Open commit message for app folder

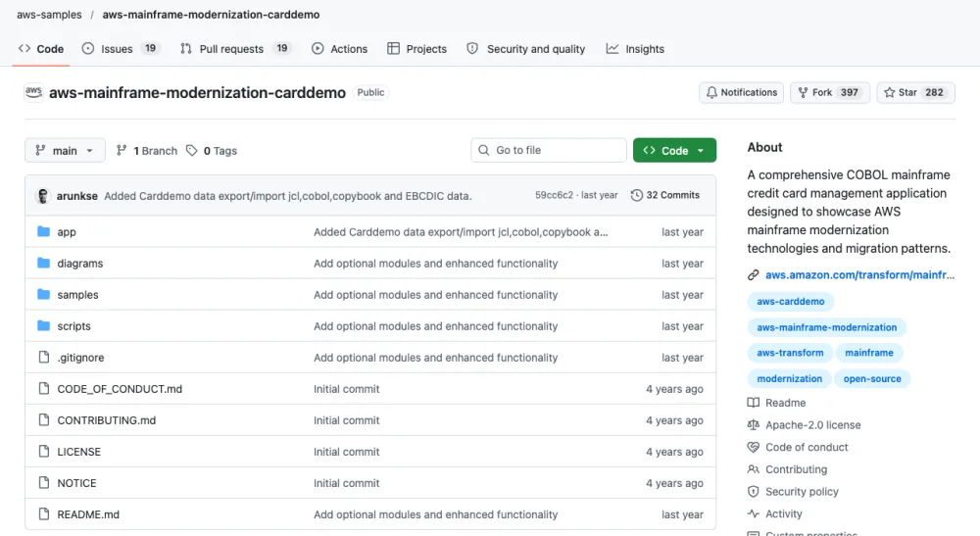(461, 232)
